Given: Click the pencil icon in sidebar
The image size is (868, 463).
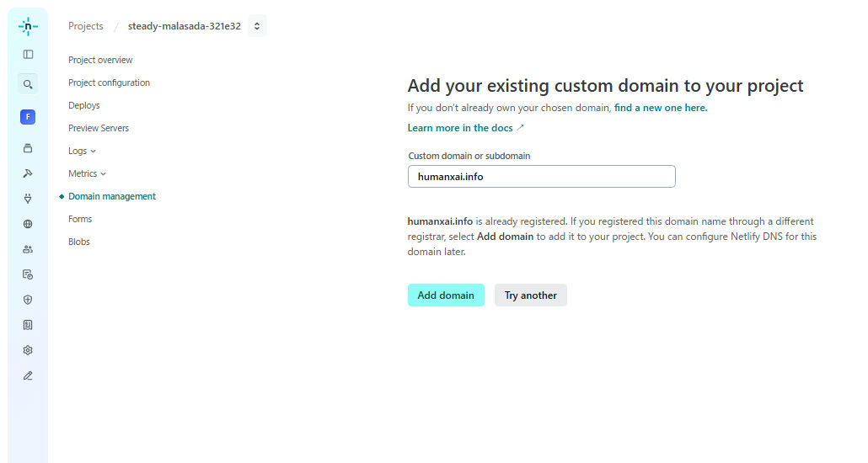Looking at the screenshot, I should 28,375.
